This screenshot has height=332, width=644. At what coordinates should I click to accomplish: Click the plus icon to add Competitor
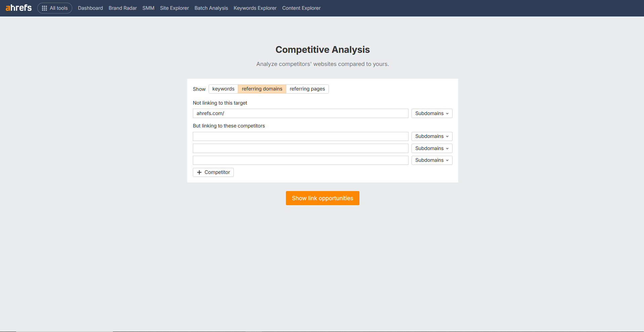point(200,172)
